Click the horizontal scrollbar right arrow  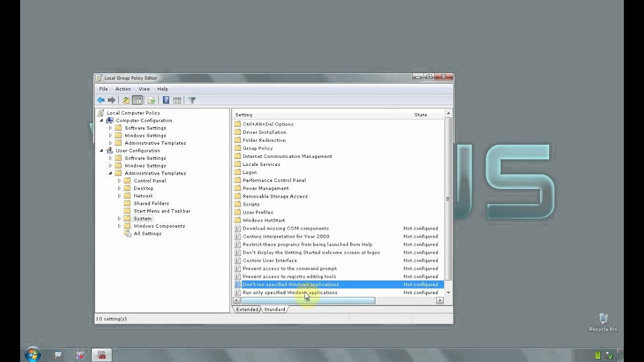click(x=440, y=301)
